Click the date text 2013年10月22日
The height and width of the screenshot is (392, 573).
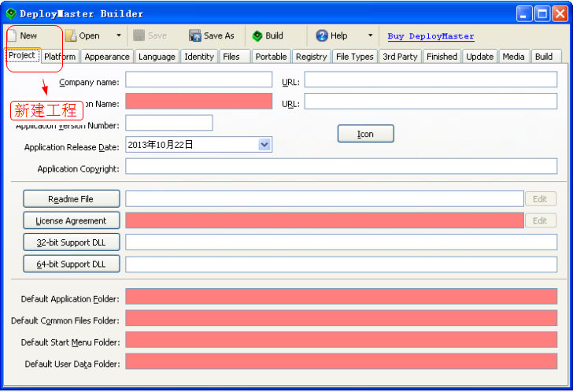click(161, 145)
